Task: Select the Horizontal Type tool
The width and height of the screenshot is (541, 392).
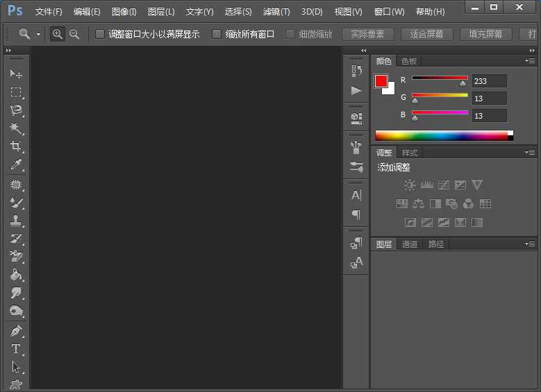Action: pyautogui.click(x=16, y=349)
